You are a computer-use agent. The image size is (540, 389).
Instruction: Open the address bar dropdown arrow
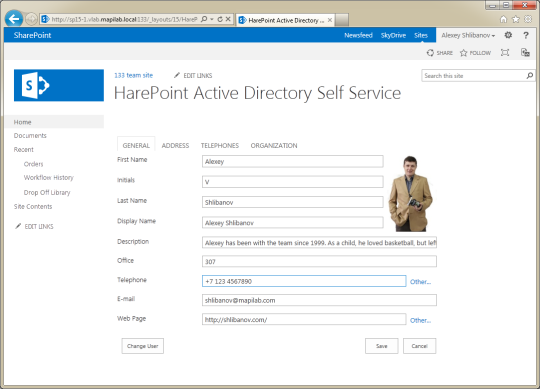tap(212, 19)
